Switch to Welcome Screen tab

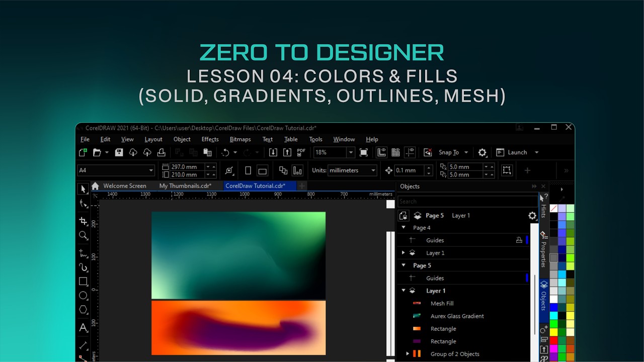[x=125, y=186]
